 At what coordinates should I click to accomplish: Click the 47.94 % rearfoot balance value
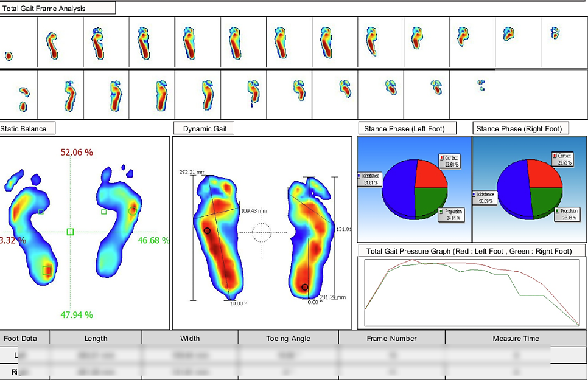click(x=77, y=315)
